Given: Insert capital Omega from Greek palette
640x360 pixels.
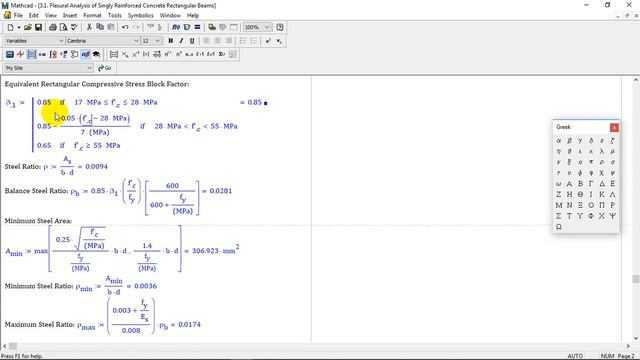Looking at the screenshot, I should pyautogui.click(x=559, y=227).
